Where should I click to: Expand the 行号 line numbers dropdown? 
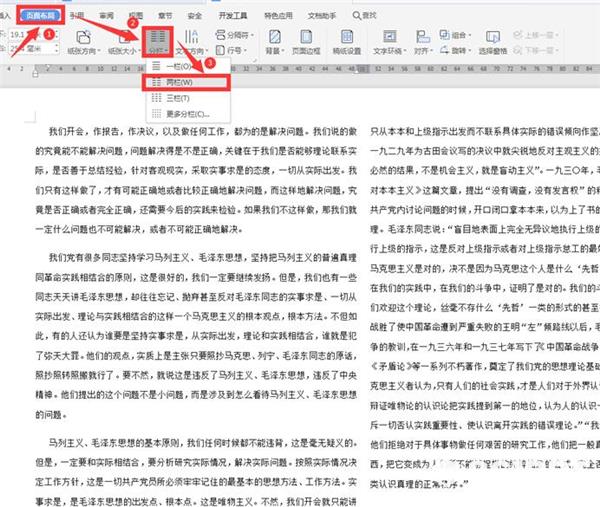[x=224, y=47]
